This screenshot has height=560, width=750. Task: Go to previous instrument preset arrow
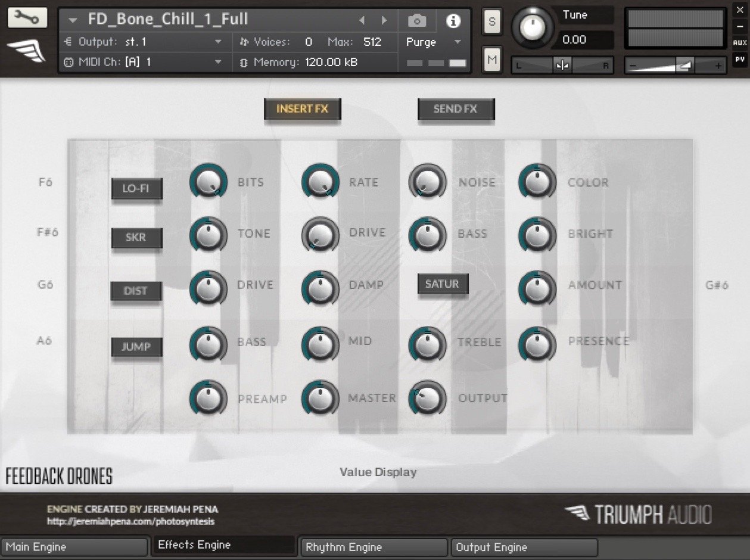pos(362,20)
